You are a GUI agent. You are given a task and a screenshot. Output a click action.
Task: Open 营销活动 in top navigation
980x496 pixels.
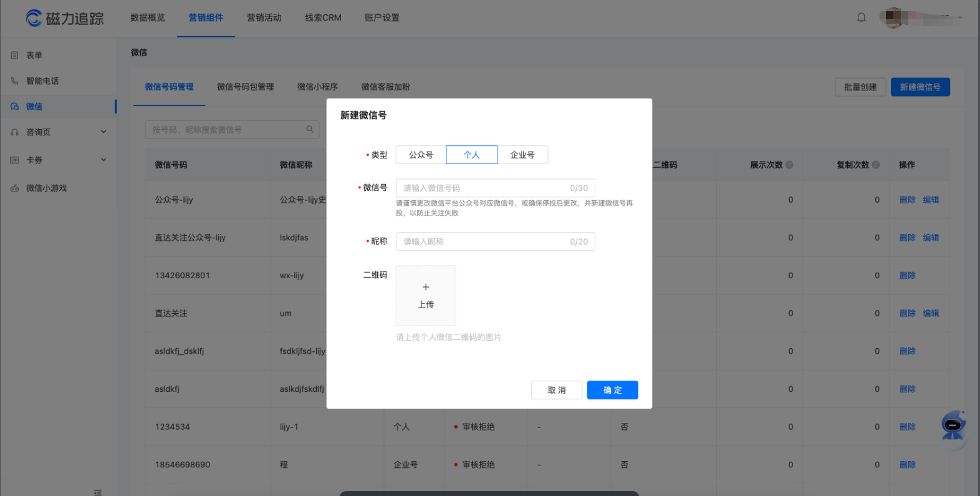tap(264, 17)
